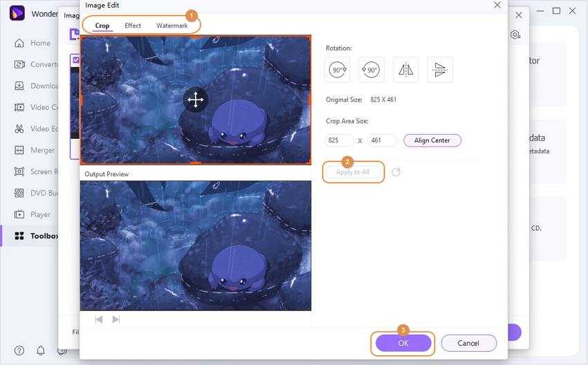Go to next image in preview
Screen dimensions: 588x365
pos(116,319)
